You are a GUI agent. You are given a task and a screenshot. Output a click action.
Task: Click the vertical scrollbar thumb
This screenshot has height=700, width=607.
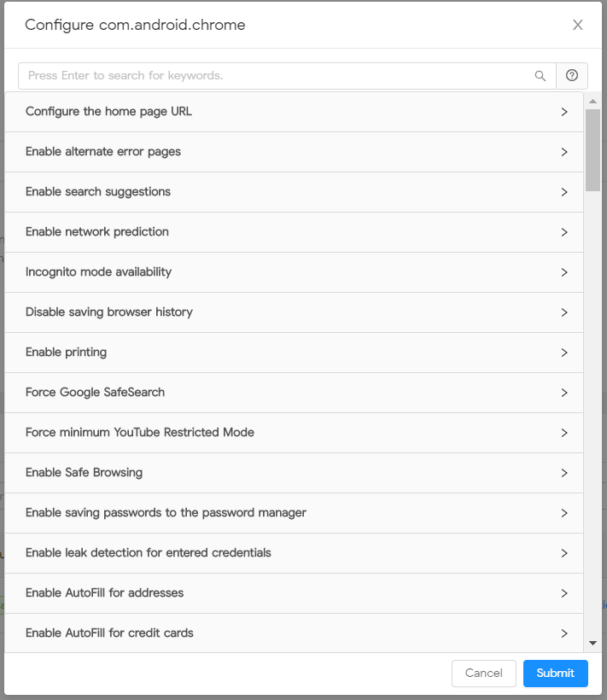592,149
